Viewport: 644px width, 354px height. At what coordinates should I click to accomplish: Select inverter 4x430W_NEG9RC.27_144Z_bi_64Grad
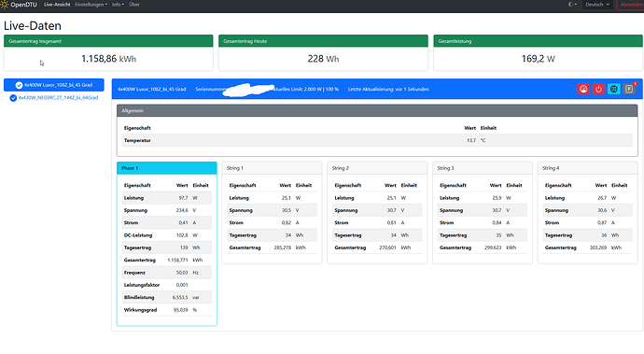pyautogui.click(x=54, y=98)
